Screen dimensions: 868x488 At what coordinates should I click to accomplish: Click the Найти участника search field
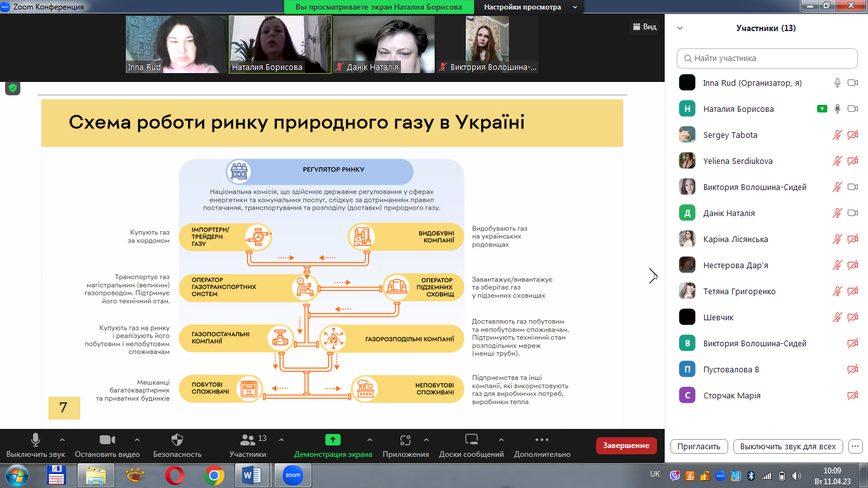point(767,58)
